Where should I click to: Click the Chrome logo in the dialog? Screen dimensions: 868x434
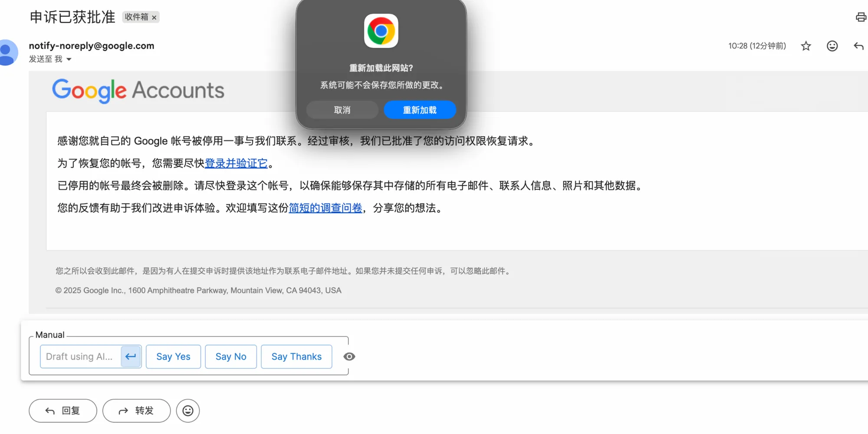(381, 31)
